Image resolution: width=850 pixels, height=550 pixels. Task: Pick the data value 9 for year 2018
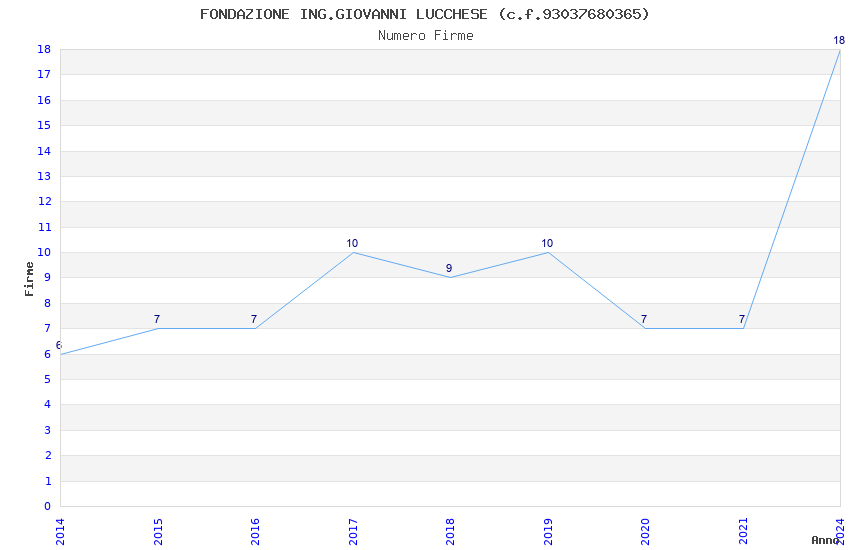(x=449, y=268)
